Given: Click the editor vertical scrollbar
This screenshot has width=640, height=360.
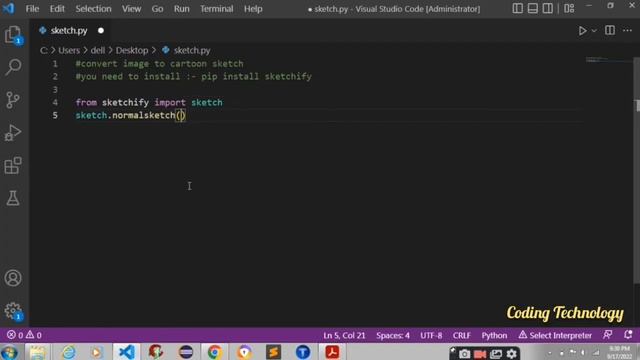Looking at the screenshot, I should pyautogui.click(x=636, y=171).
